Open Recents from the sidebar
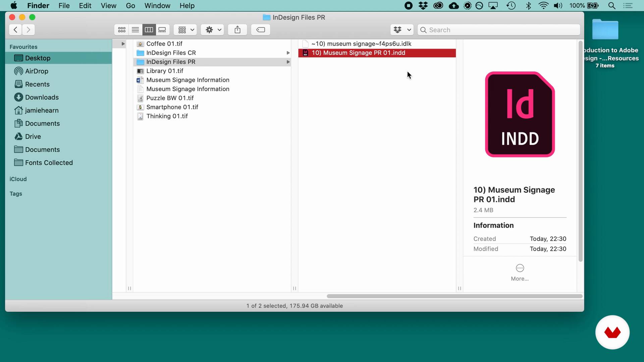The image size is (644, 362). pos(58,84)
